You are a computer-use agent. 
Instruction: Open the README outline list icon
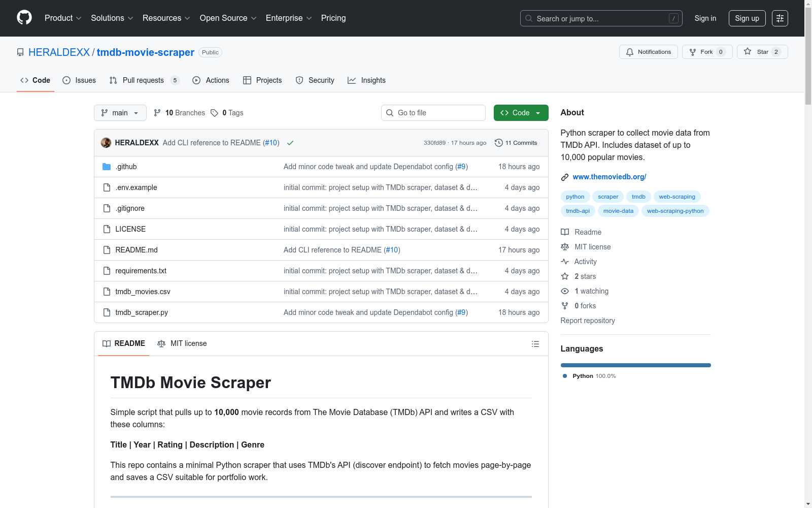[x=535, y=344]
